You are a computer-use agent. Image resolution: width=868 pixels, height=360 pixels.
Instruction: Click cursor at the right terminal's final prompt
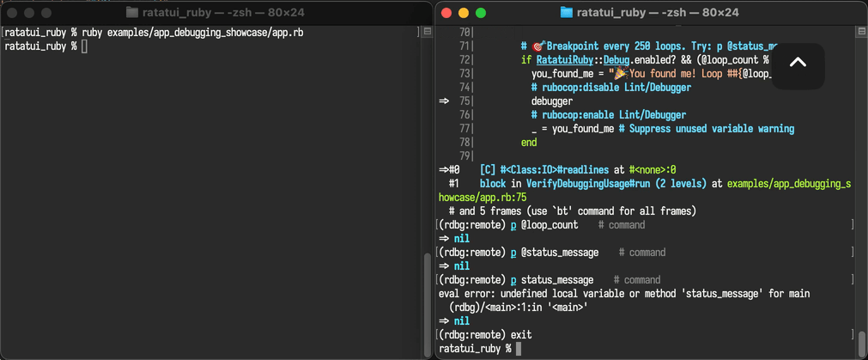(519, 348)
